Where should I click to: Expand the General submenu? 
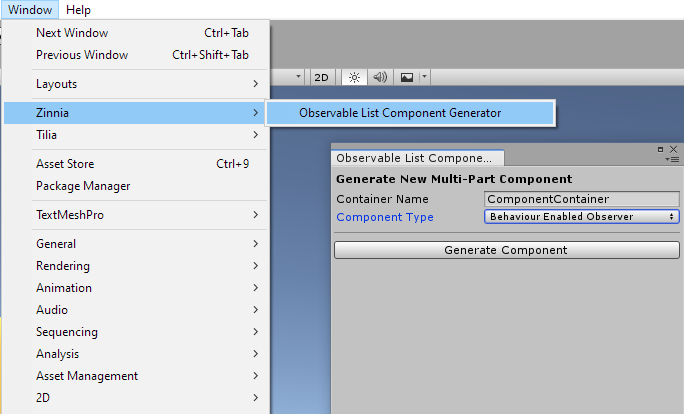(x=136, y=244)
